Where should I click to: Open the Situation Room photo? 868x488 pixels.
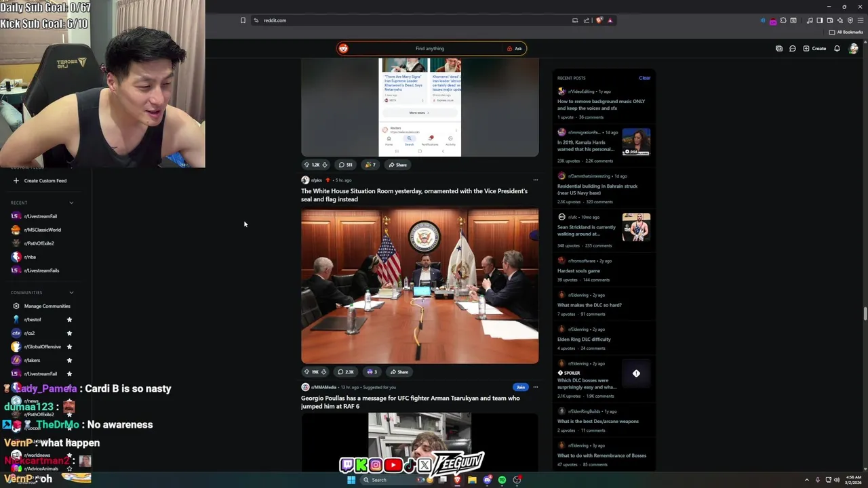[x=420, y=286]
